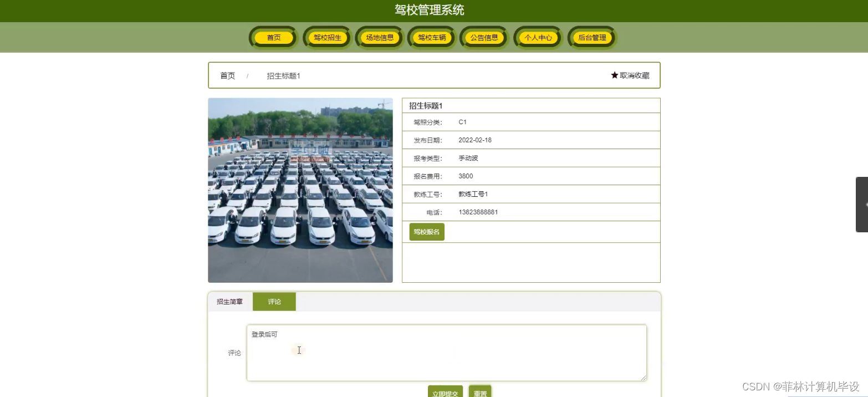This screenshot has height=397, width=868.
Task: Click the 评论 label beside the text area
Action: (234, 353)
